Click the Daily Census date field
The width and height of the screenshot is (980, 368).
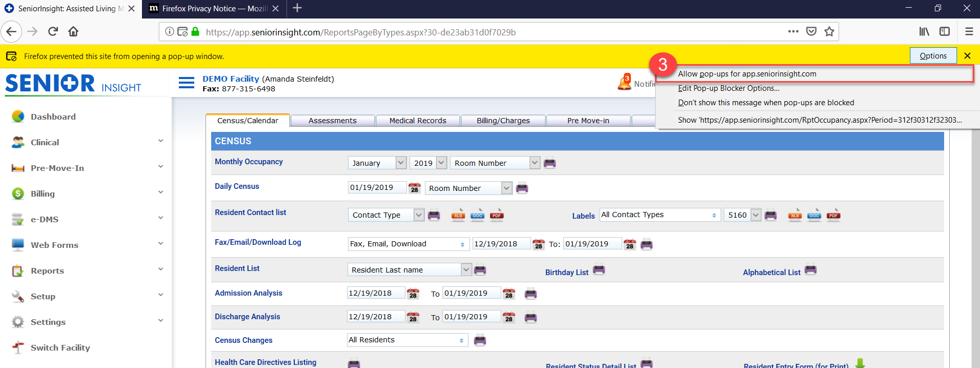[x=377, y=187]
